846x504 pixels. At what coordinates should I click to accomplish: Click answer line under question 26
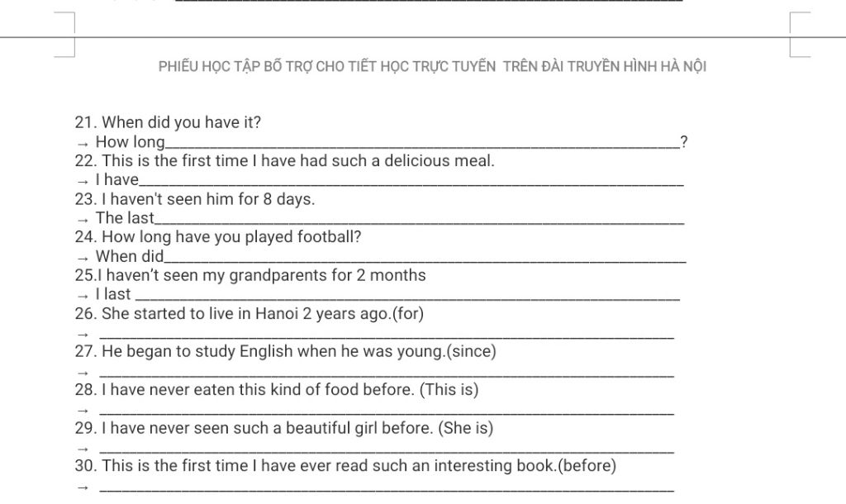tap(387, 336)
